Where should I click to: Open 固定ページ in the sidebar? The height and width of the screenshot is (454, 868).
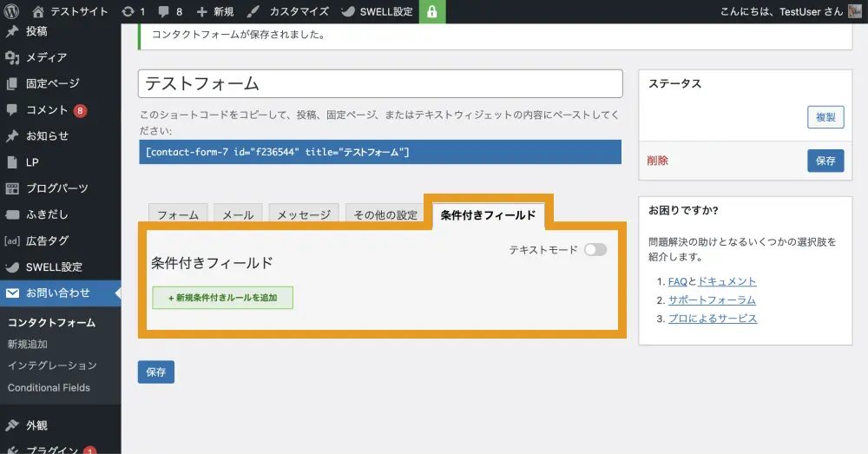52,83
